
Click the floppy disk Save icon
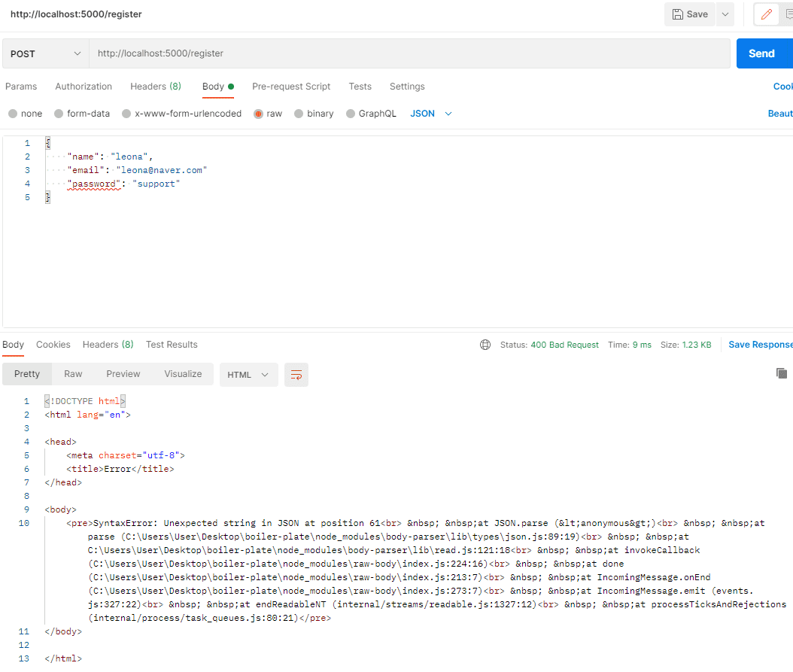[678, 14]
